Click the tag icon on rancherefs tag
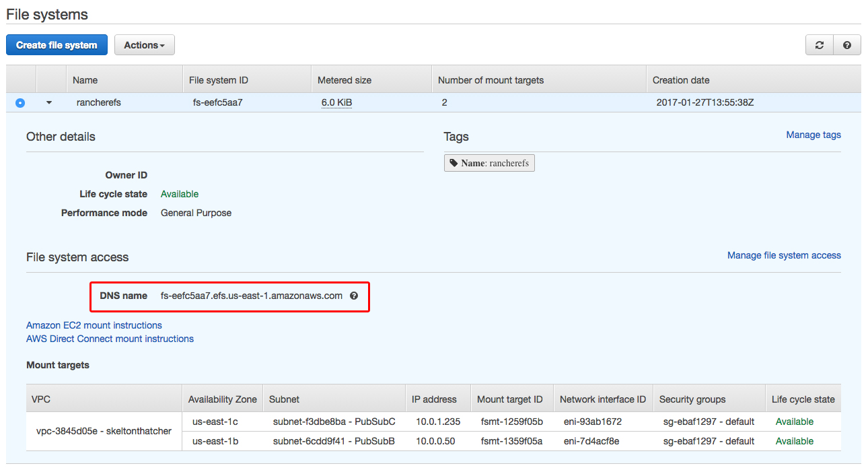Viewport: 868px width, 470px height. (x=454, y=163)
